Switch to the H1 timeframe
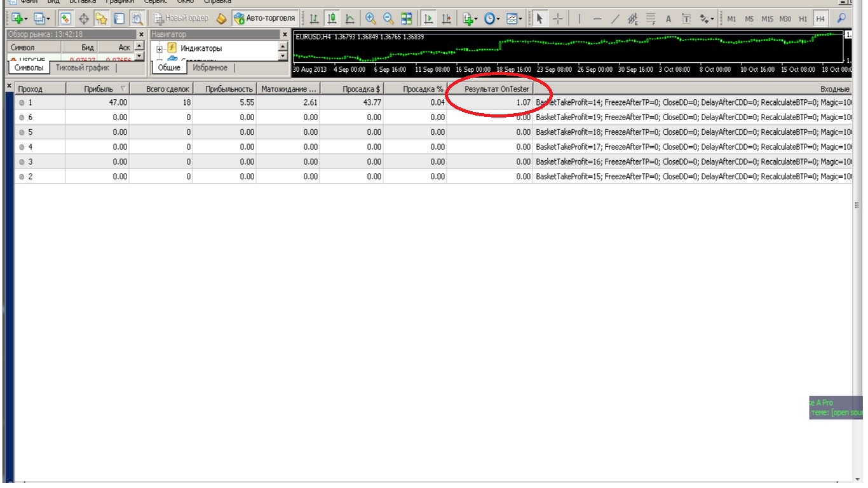868x488 pixels. click(803, 18)
